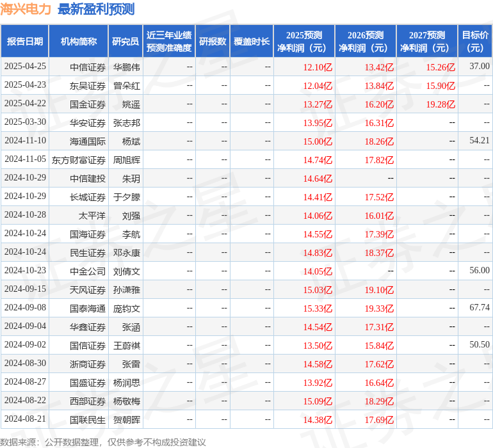Click the 2026预测净利润 column header
The width and height of the screenshot is (493, 448).
click(x=366, y=42)
